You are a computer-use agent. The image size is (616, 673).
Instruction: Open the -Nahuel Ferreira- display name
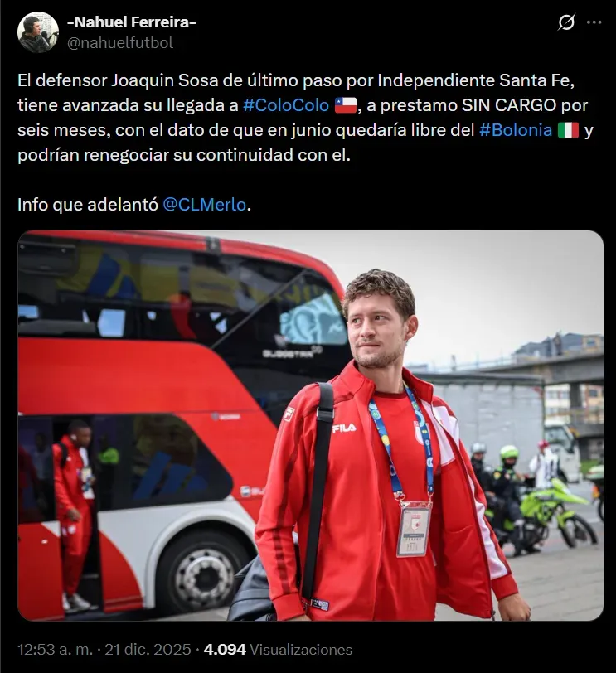tap(131, 22)
